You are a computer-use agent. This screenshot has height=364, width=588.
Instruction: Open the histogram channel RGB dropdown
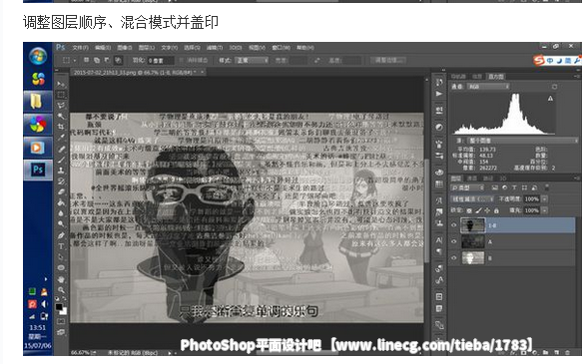[x=488, y=87]
